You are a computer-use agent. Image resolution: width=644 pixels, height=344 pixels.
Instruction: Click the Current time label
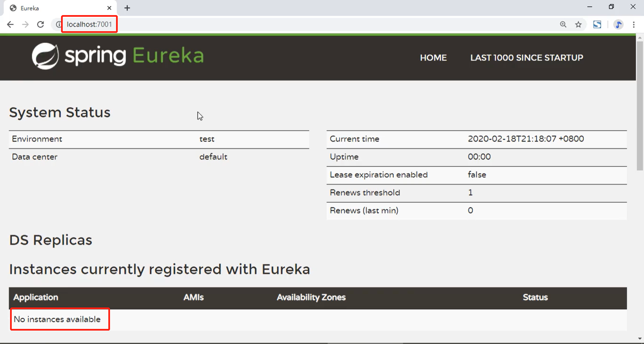[355, 139]
